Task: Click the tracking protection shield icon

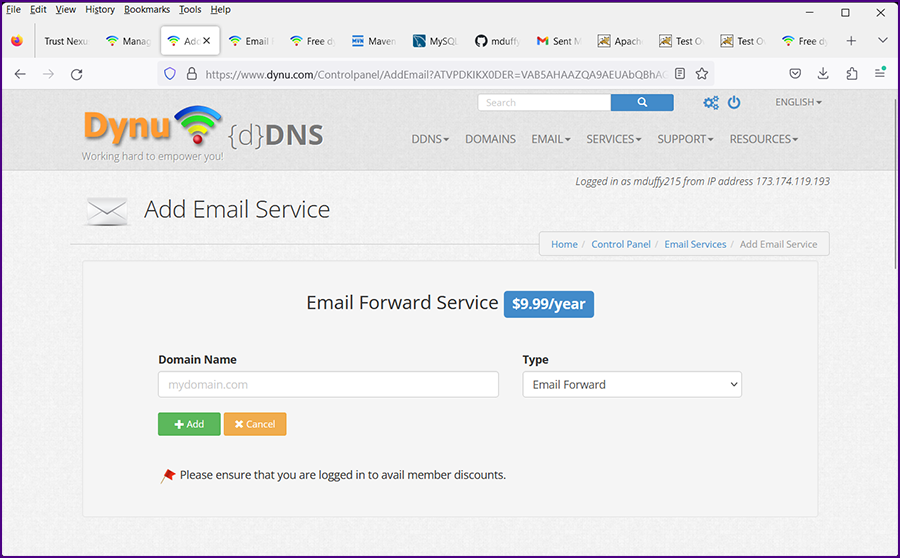Action: [169, 74]
